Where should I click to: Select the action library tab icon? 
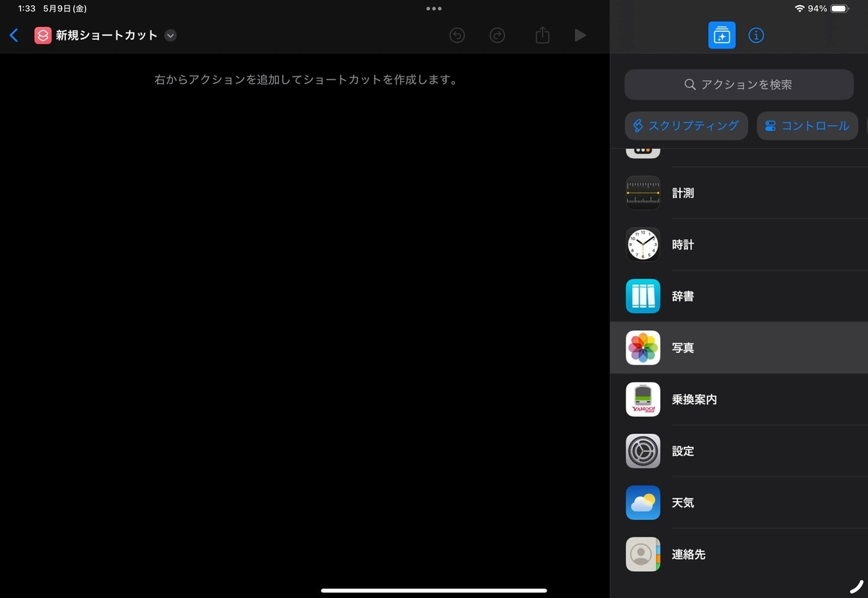click(x=722, y=35)
